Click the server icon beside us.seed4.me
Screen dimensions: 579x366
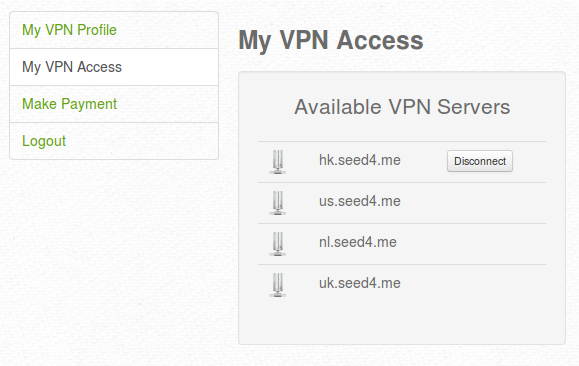point(278,203)
